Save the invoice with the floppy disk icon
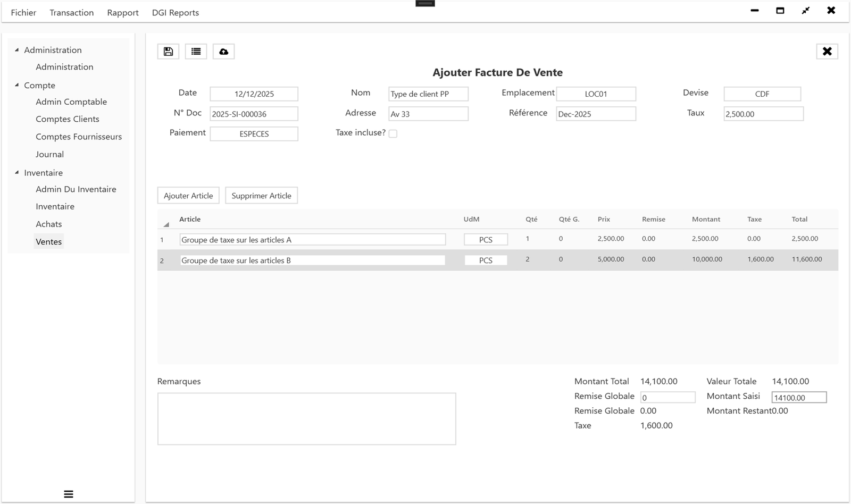 168,51
